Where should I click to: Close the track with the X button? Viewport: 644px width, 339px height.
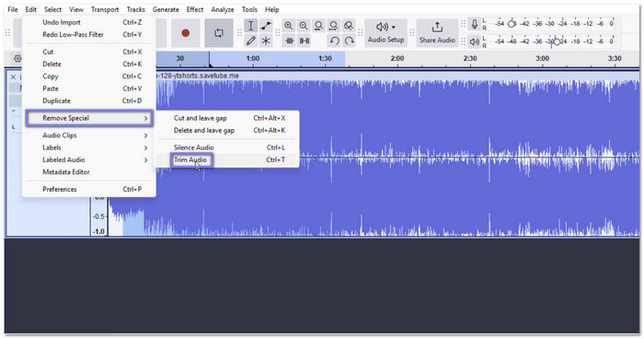tap(13, 77)
